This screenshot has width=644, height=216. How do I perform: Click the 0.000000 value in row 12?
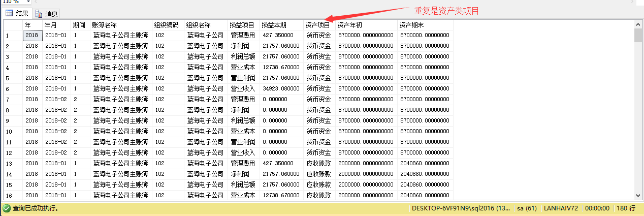282,152
